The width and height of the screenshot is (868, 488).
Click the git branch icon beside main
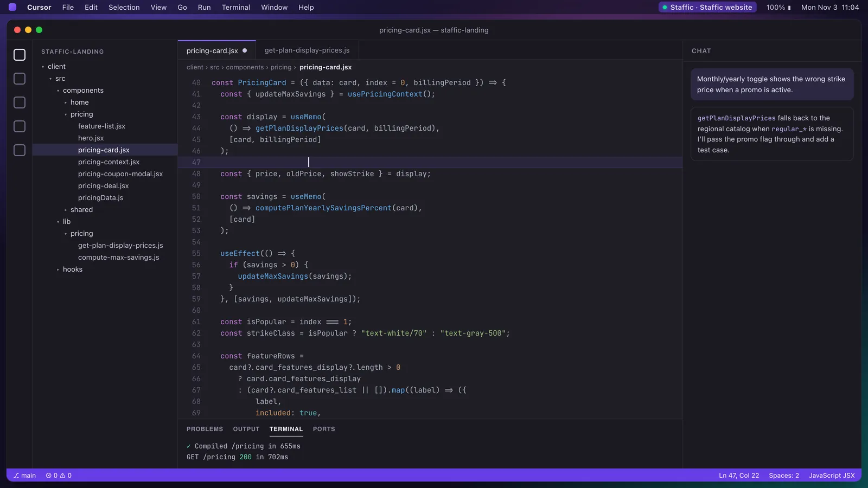[x=16, y=476]
